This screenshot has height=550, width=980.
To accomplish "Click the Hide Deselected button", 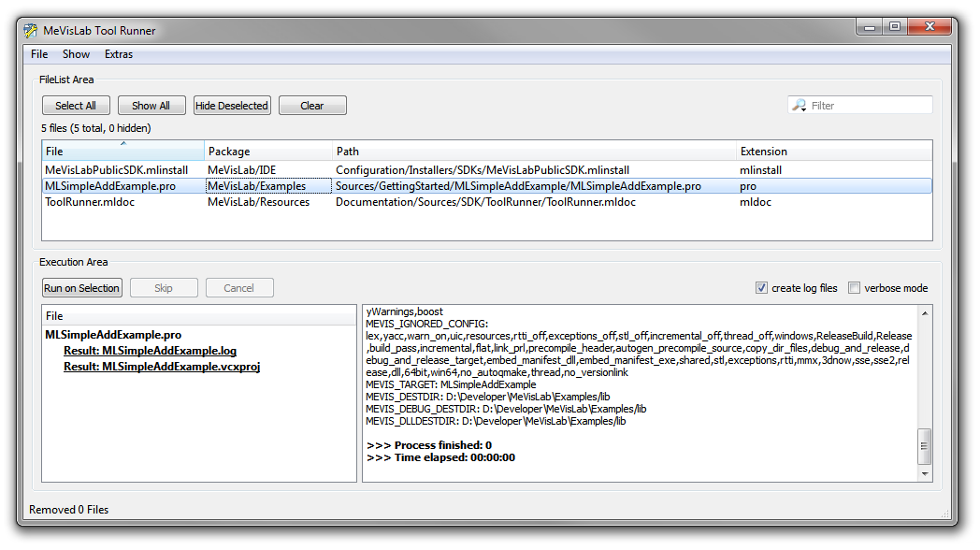I will click(232, 106).
